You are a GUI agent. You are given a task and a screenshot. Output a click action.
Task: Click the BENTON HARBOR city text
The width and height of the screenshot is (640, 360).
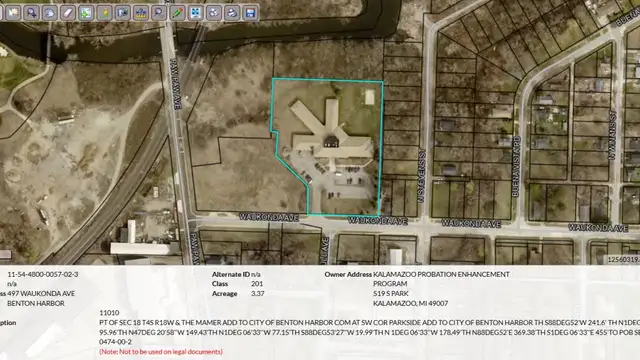click(x=36, y=303)
